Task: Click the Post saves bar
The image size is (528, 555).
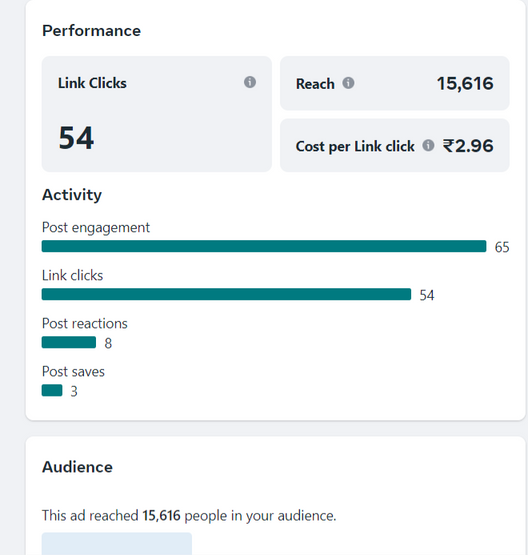Action: (x=52, y=390)
